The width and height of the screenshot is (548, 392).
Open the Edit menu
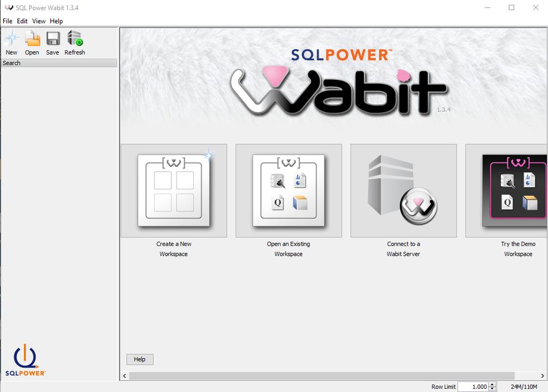coord(22,21)
